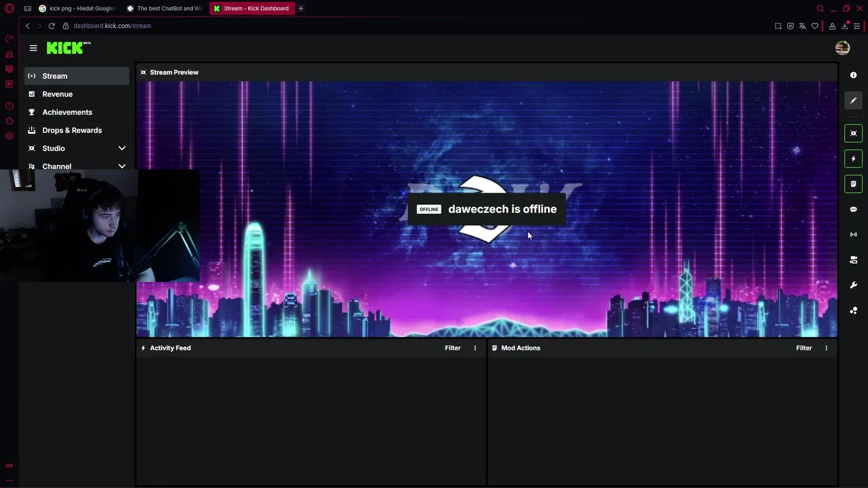The width and height of the screenshot is (868, 488).
Task: Open the browser tab search magnifier
Action: coord(820,8)
